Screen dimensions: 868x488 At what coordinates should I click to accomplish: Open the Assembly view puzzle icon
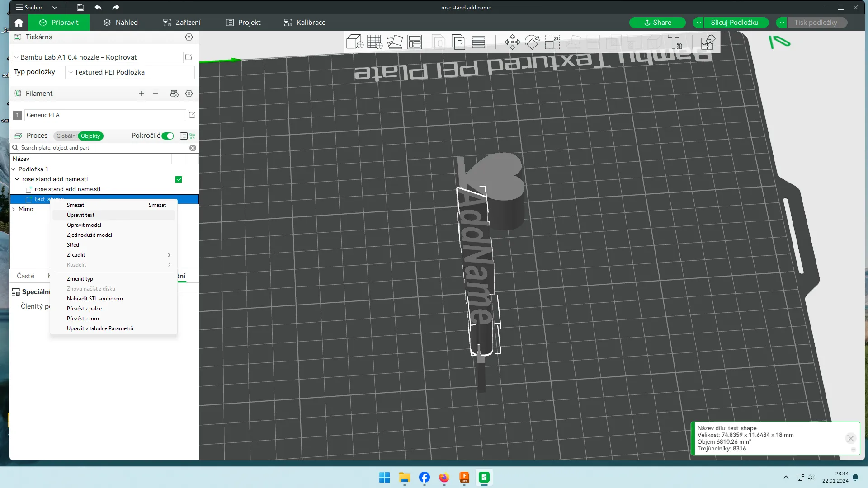tap(708, 42)
